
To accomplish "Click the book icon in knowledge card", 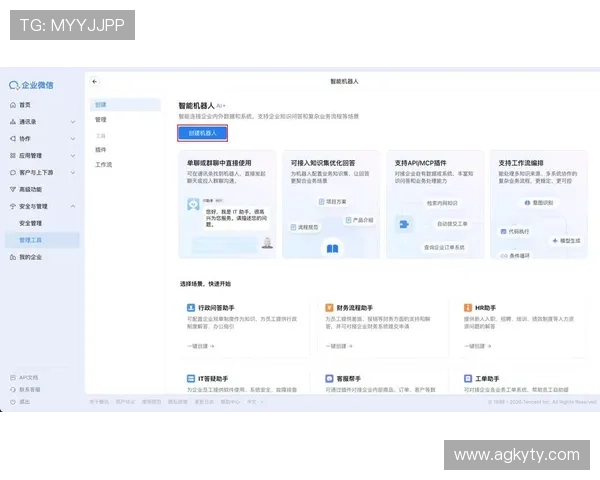I will tap(332, 249).
